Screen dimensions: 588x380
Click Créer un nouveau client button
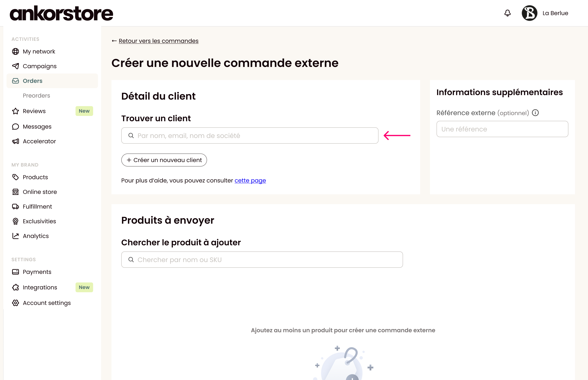tap(164, 160)
